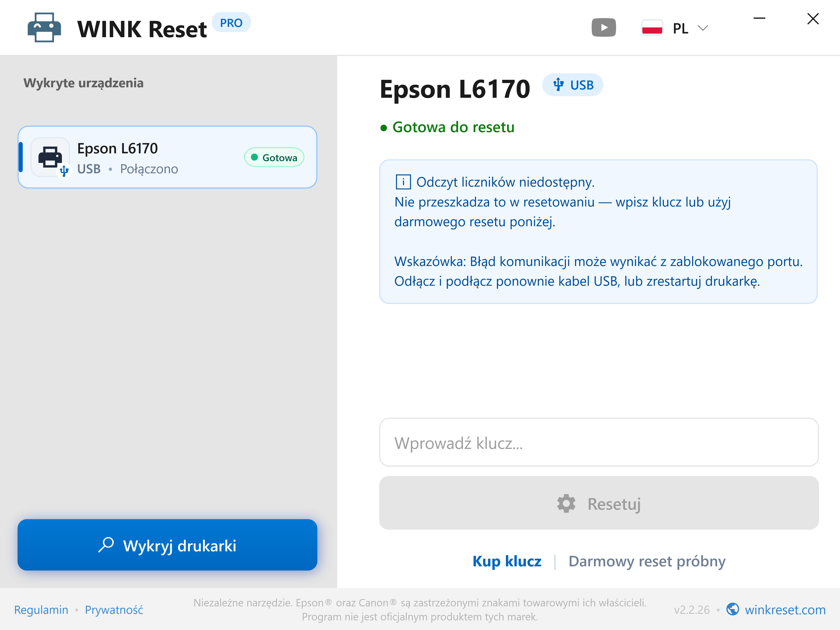Open the YouTube video tutorial icon
The height and width of the screenshot is (630, 840).
pos(603,28)
